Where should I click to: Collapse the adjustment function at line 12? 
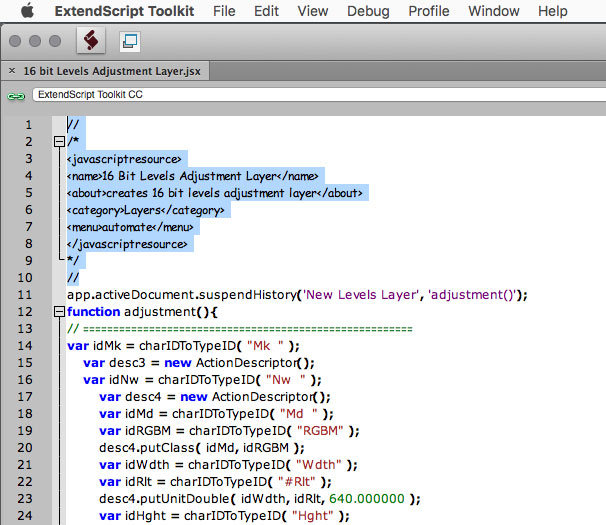point(59,312)
